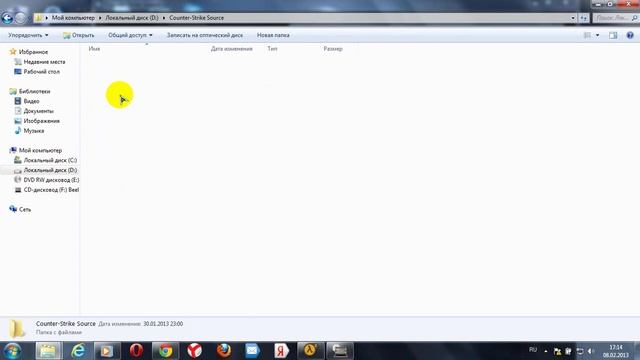The height and width of the screenshot is (360, 640).
Task: Go back with the Back arrow
Action: [x=7, y=18]
